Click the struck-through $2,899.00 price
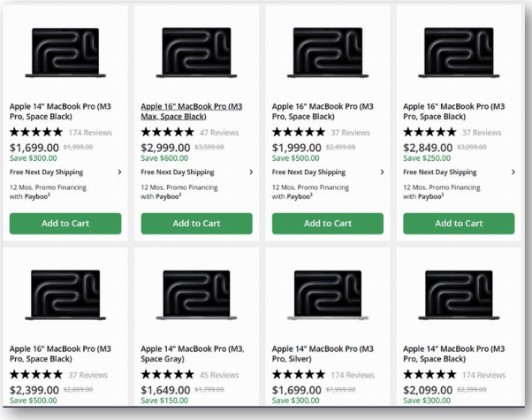Image resolution: width=532 pixels, height=420 pixels. [x=78, y=389]
